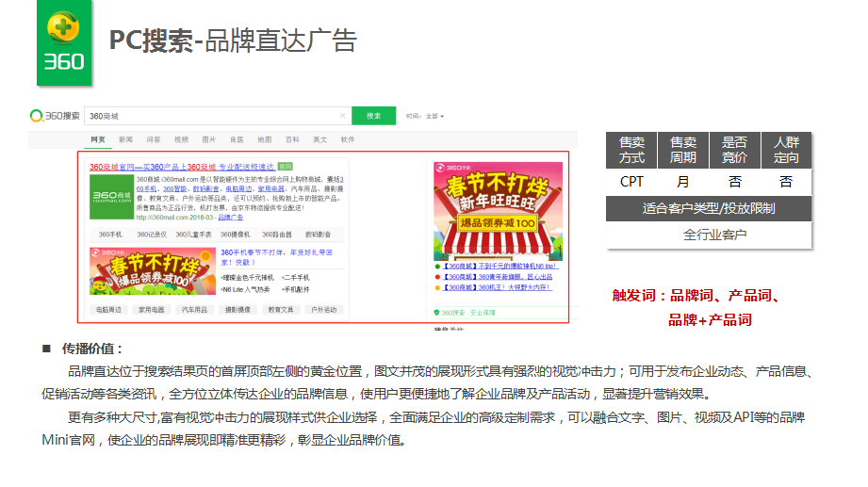Click the green 官网 badge
The image size is (868, 487).
(x=285, y=167)
